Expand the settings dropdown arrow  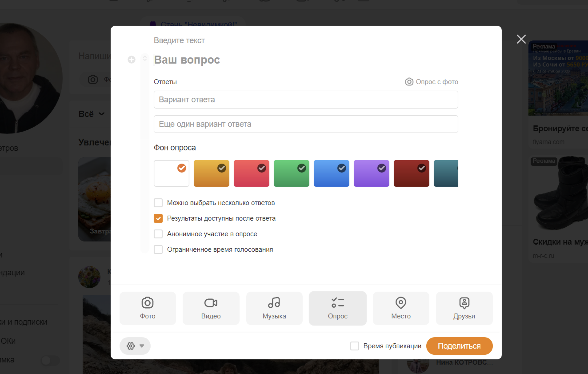142,346
